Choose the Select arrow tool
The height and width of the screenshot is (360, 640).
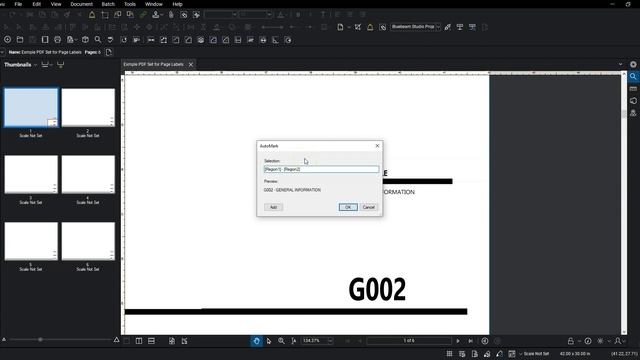tap(269, 341)
